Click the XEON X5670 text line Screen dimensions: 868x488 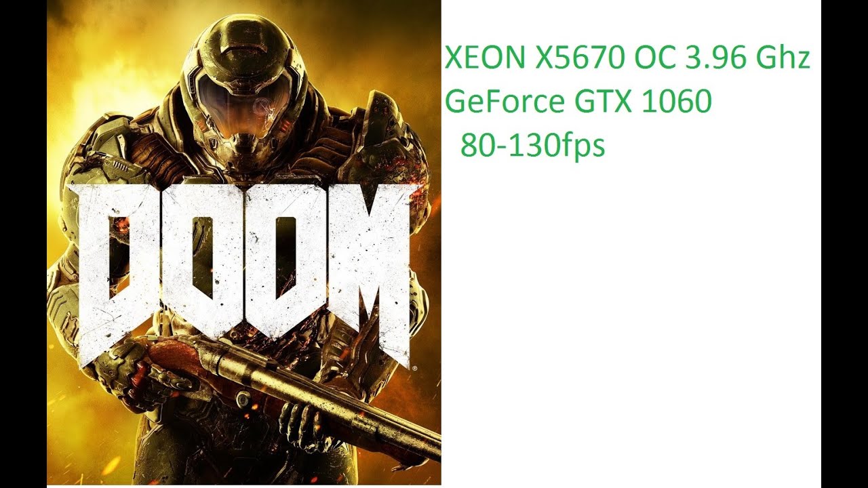(x=627, y=59)
